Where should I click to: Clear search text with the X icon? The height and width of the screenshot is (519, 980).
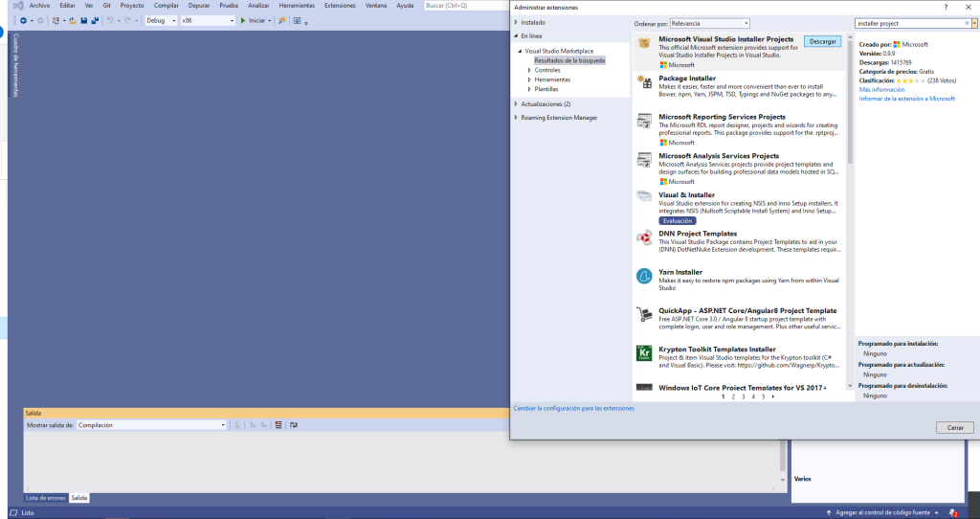[967, 24]
